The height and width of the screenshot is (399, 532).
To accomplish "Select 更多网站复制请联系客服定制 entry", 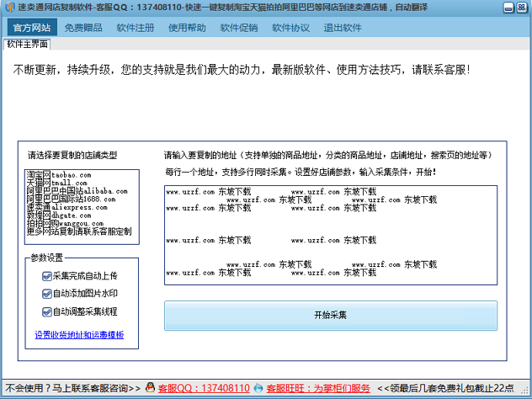I will tap(79, 231).
